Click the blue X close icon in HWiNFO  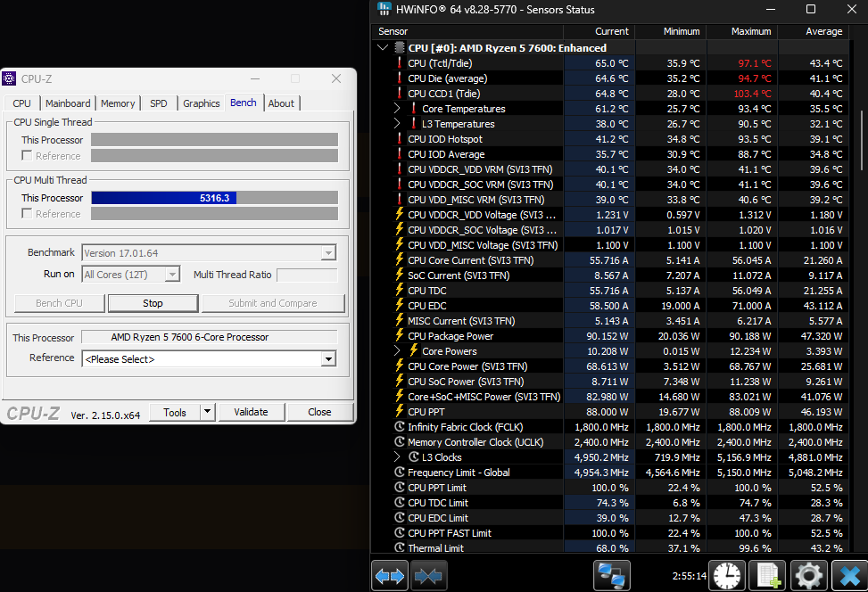(849, 576)
